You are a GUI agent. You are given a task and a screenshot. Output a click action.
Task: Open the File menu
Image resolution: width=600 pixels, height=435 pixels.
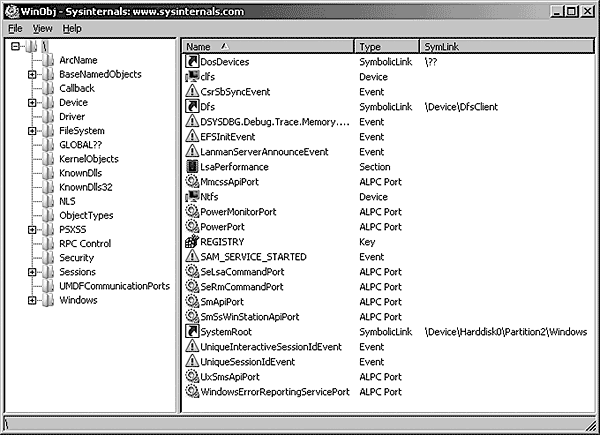click(x=15, y=28)
